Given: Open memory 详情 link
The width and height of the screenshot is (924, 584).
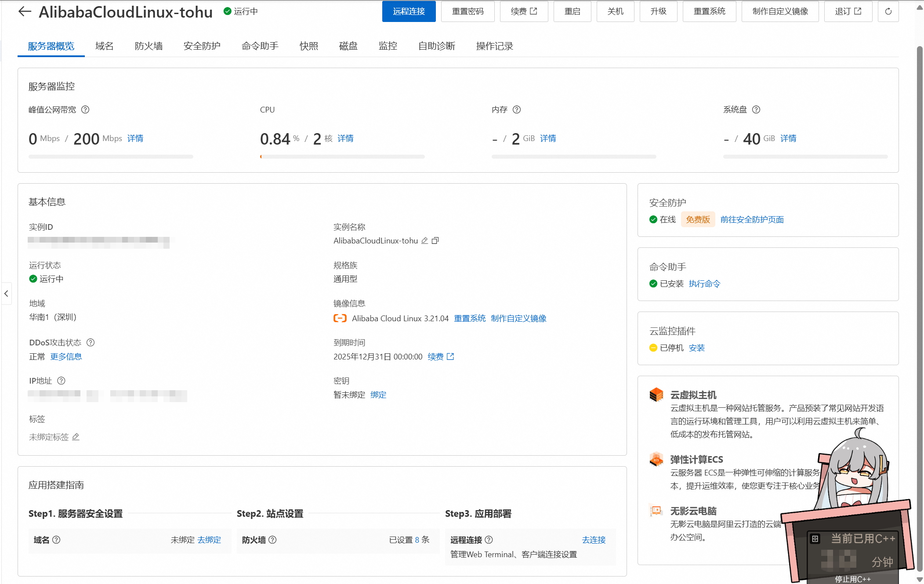Looking at the screenshot, I should tap(548, 138).
